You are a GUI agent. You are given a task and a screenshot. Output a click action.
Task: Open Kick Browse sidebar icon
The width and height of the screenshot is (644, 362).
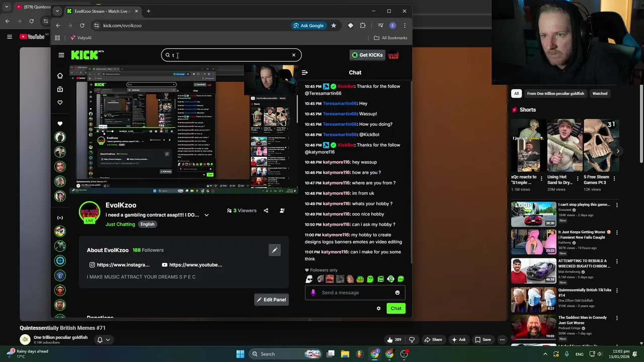pyautogui.click(x=60, y=89)
